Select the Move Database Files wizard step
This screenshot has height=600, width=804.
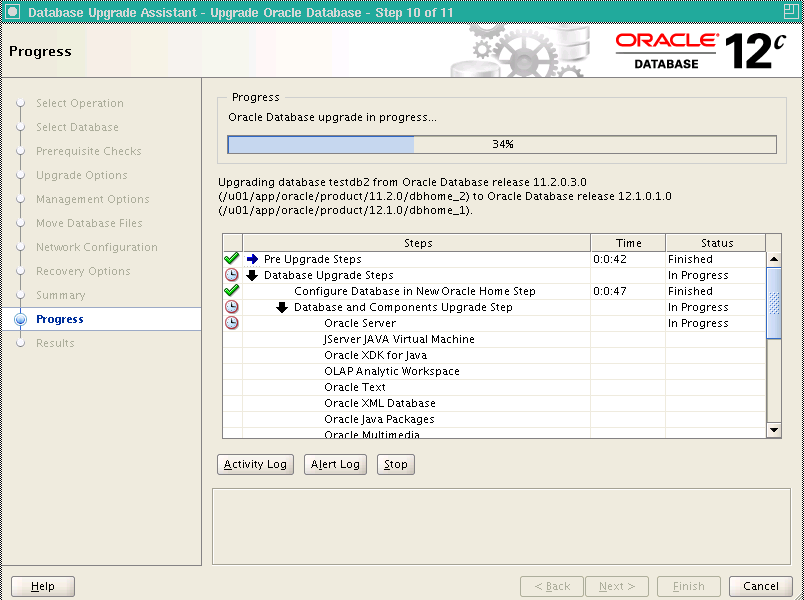coord(89,223)
